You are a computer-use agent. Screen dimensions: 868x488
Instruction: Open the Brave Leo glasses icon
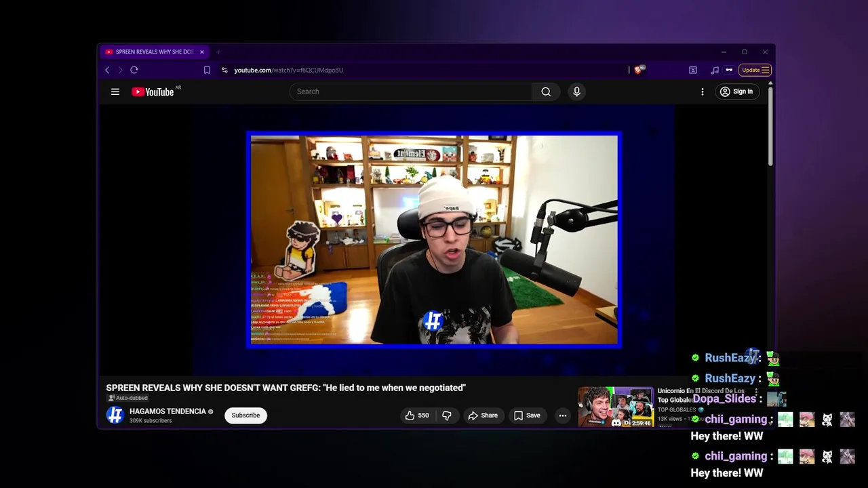(729, 70)
